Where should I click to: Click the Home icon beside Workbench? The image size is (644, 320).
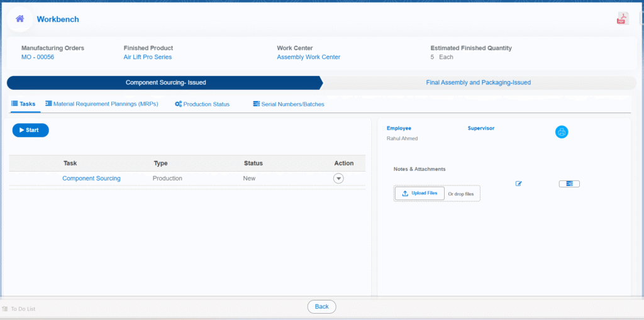(x=20, y=19)
